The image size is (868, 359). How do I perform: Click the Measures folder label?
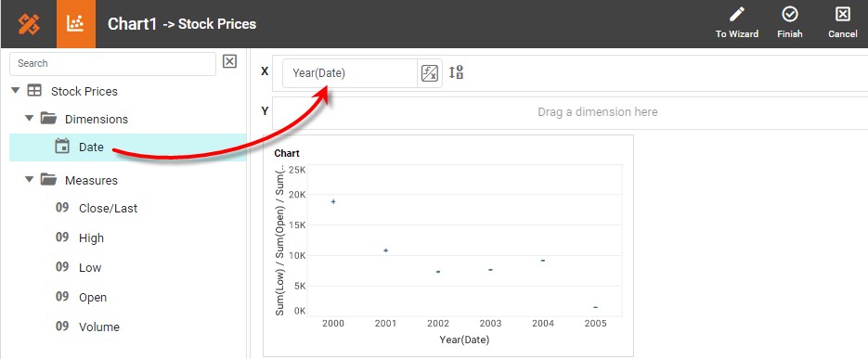[x=91, y=180]
